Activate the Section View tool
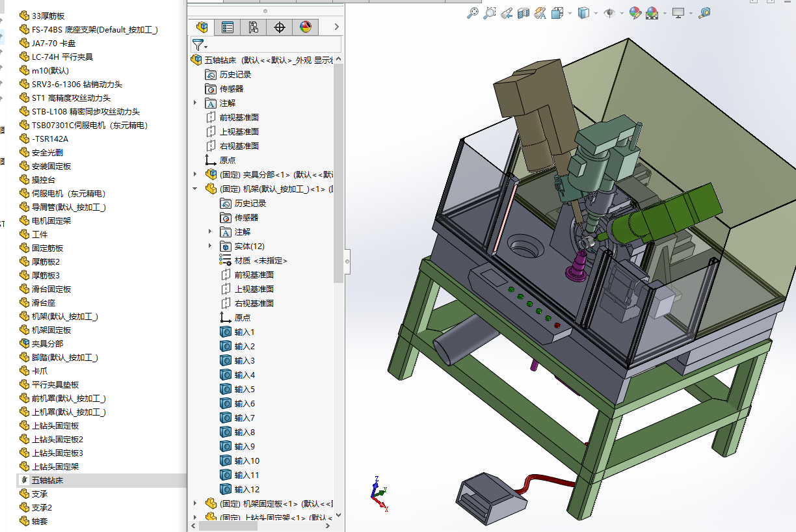 coord(524,13)
